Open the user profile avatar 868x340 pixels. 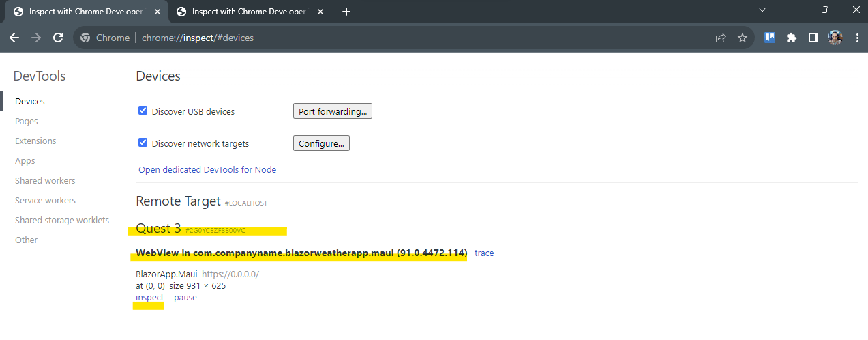pyautogui.click(x=835, y=38)
